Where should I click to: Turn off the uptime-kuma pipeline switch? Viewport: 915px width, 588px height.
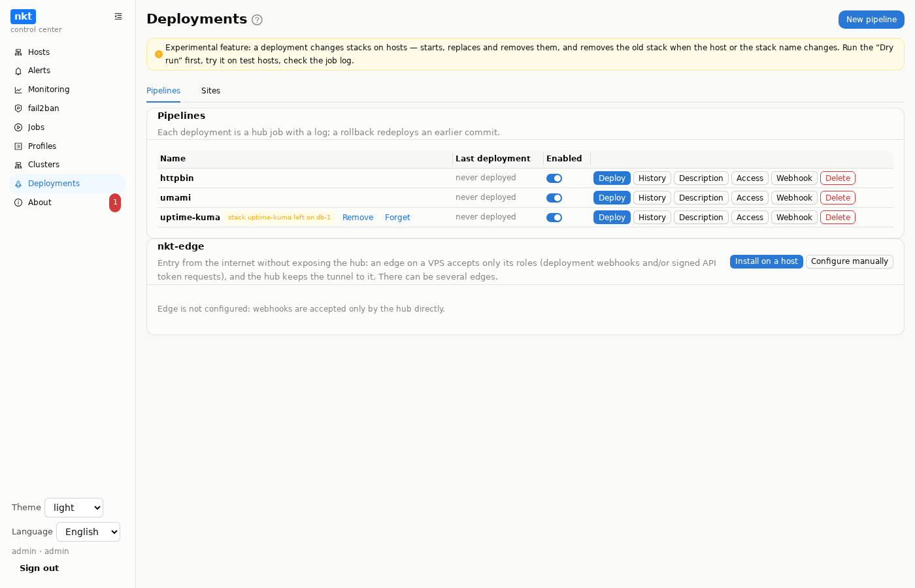click(x=554, y=218)
